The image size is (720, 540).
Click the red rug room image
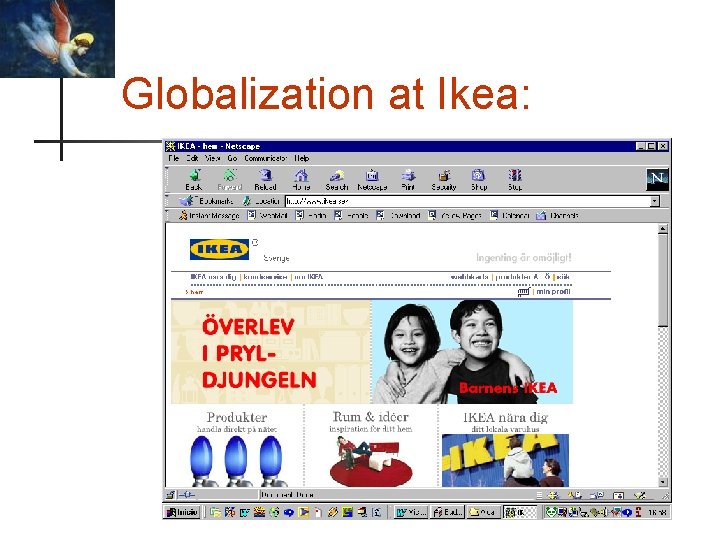[x=371, y=461]
